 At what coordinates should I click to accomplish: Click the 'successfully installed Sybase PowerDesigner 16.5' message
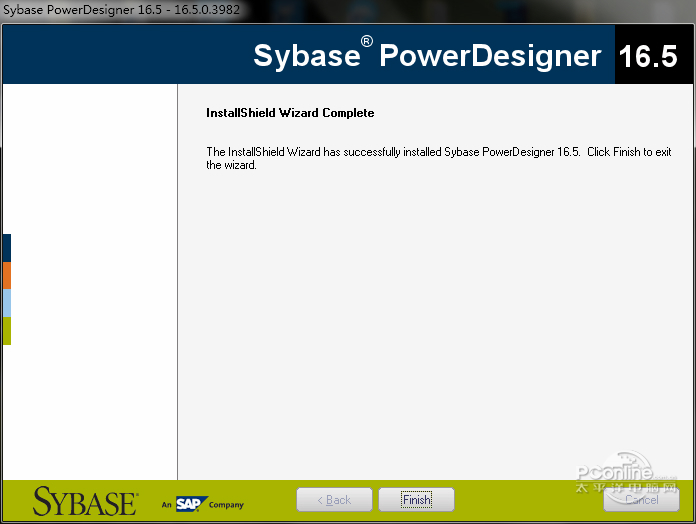(x=439, y=158)
